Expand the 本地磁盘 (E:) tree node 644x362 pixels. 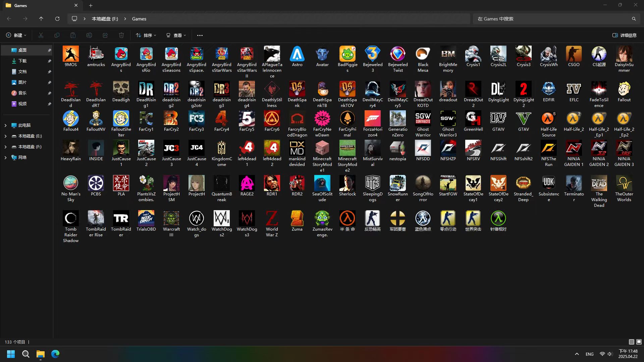(5, 136)
